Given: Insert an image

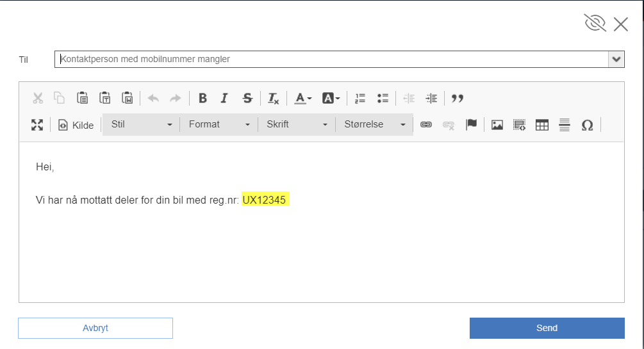Looking at the screenshot, I should click(x=497, y=125).
